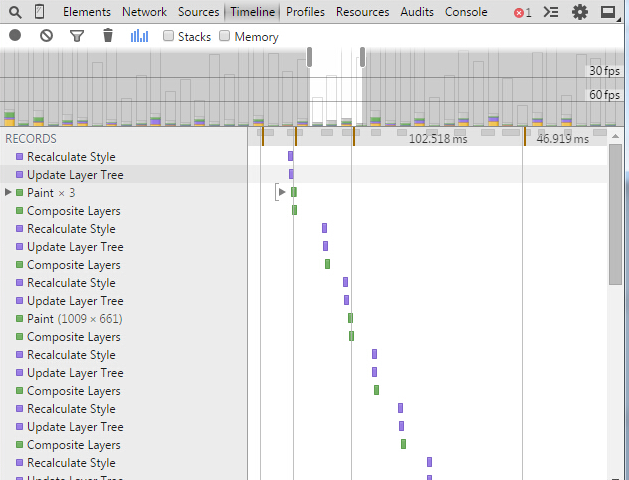Viewport: 629px width, 480px height.
Task: Grab the left overview window handle
Action: click(309, 57)
